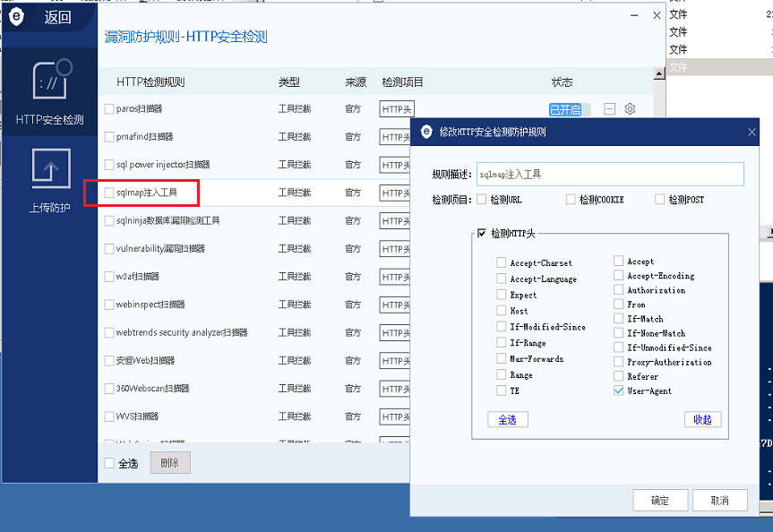The image size is (773, 532).
Task: Check the vulnerability漏洞扫描器 checkbox
Action: 109,248
